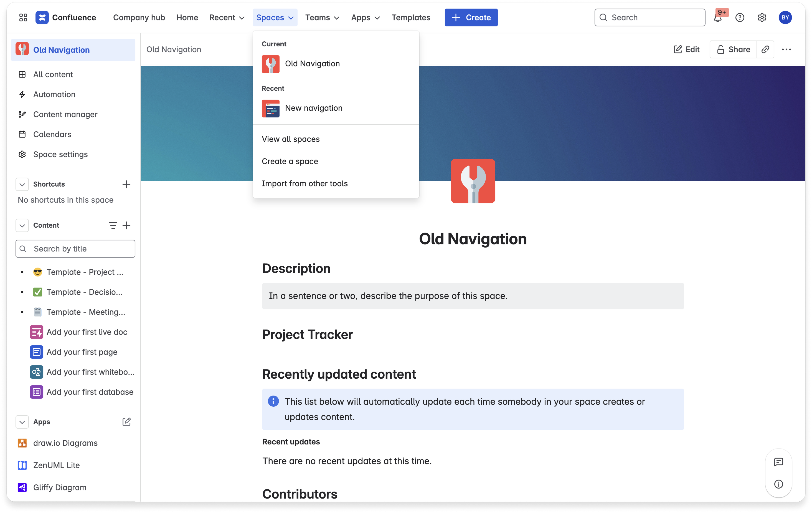812x513 pixels.
Task: Click the copy link icon
Action: tap(765, 50)
